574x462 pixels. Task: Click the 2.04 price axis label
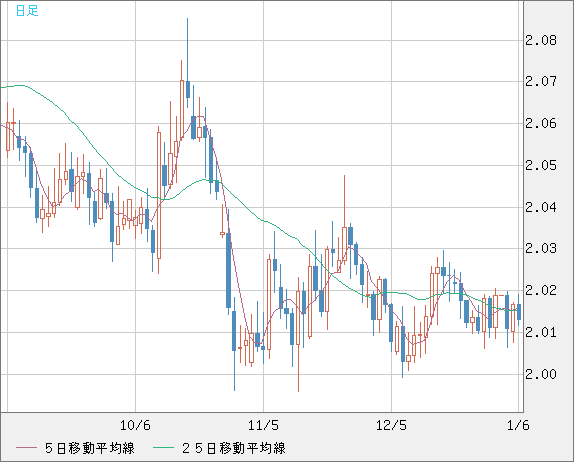[541, 207]
